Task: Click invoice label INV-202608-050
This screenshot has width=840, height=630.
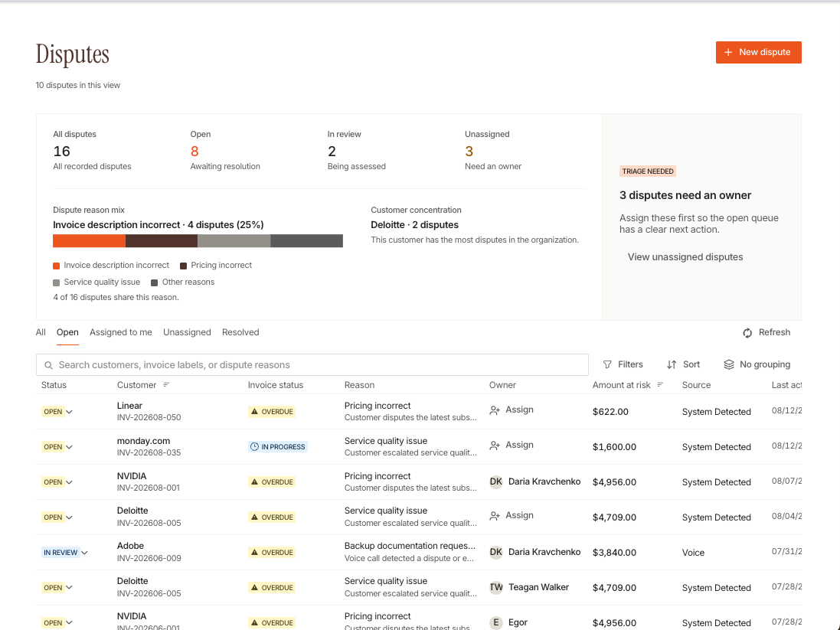Action: (149, 417)
